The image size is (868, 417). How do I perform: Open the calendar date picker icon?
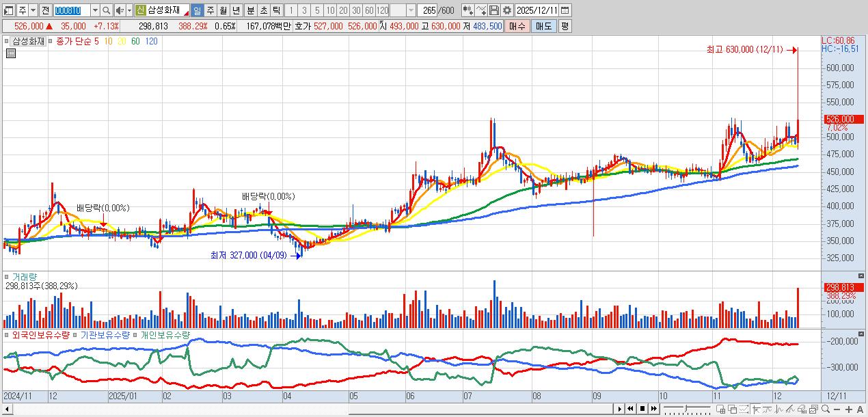565,10
